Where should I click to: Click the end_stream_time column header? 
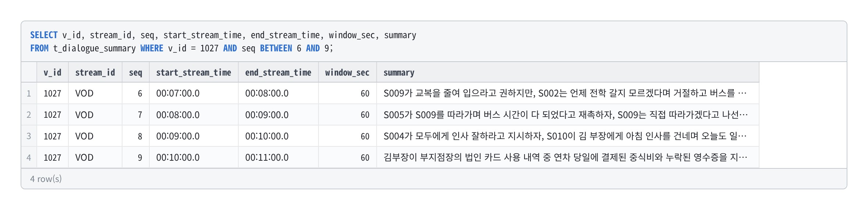click(x=278, y=73)
